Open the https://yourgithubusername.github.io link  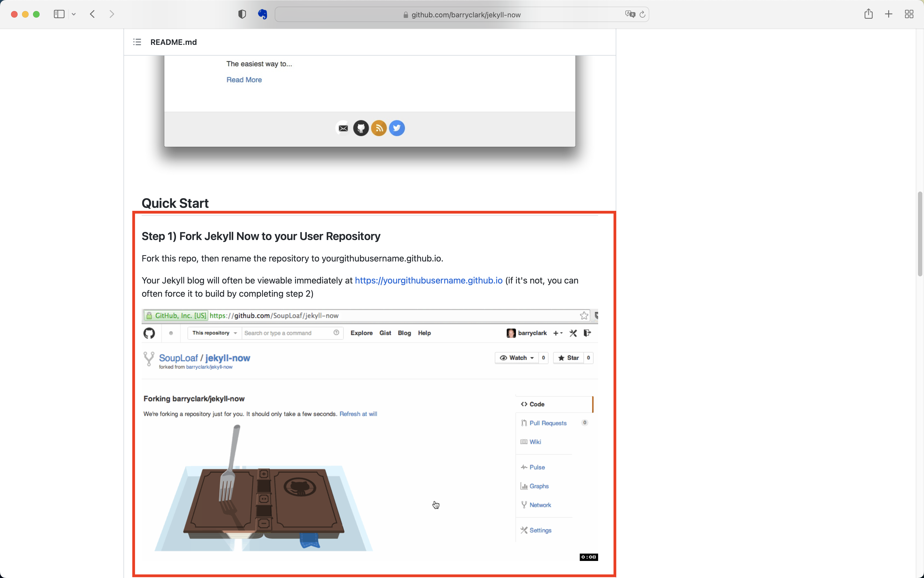tap(428, 280)
